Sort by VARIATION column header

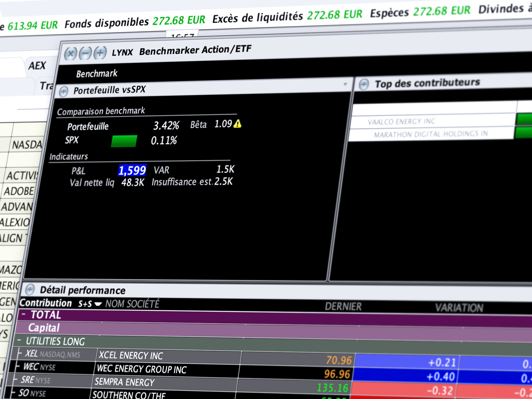tap(459, 308)
